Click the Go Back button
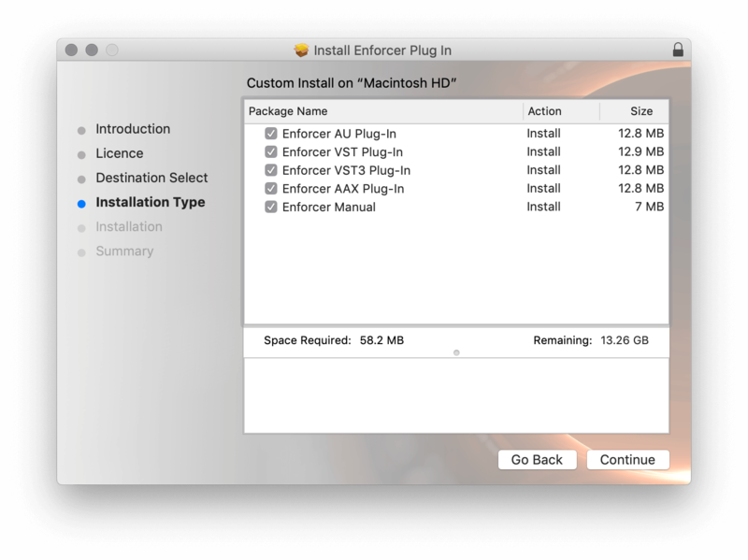The height and width of the screenshot is (560, 748). [537, 459]
